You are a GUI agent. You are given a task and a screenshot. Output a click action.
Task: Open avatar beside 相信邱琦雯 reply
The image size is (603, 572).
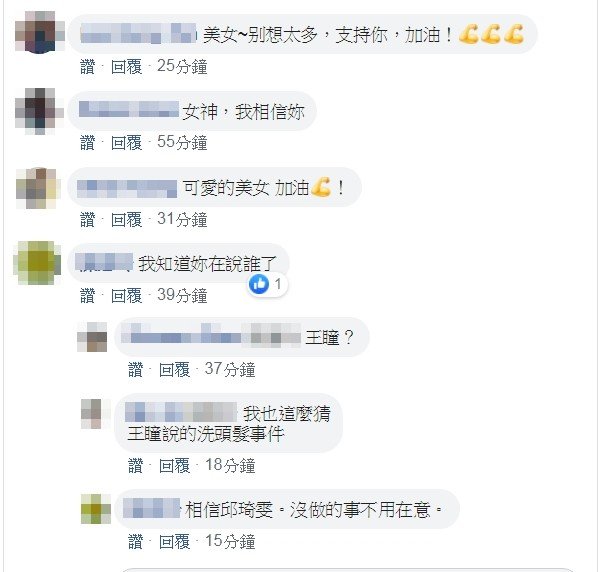[x=96, y=509]
